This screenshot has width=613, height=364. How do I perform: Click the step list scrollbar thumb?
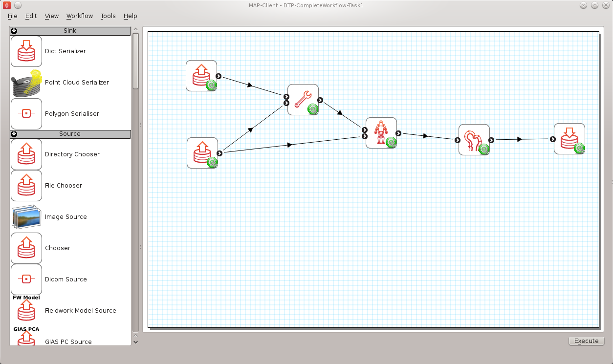pyautogui.click(x=136, y=61)
